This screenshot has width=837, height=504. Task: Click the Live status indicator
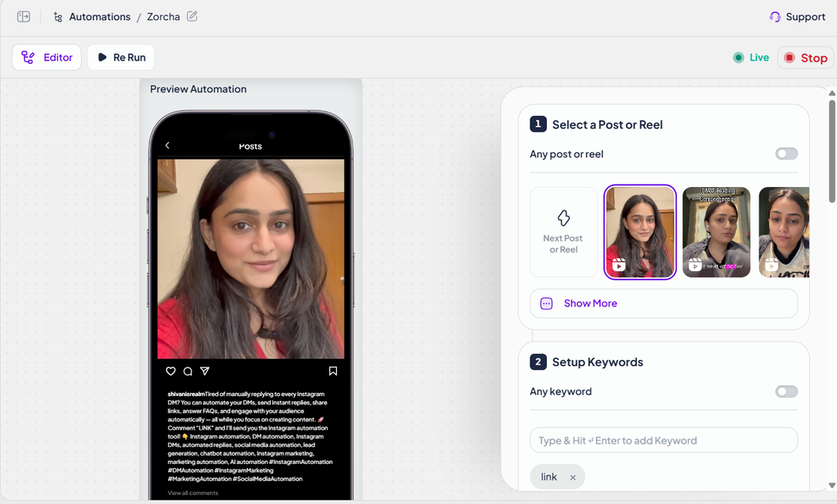(751, 58)
